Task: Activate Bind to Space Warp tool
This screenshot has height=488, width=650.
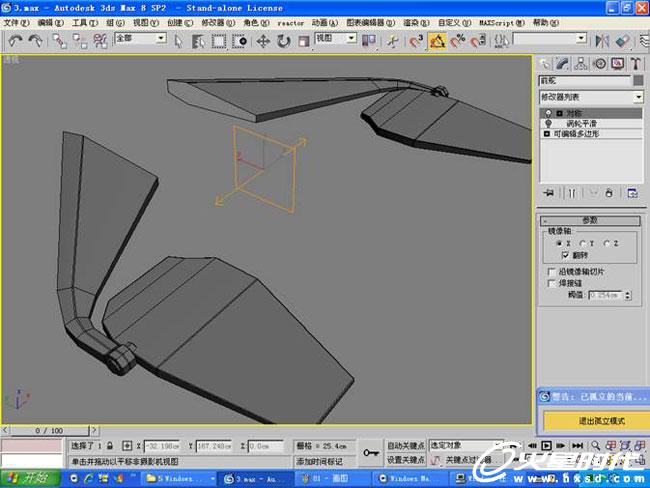Action: click(x=100, y=41)
